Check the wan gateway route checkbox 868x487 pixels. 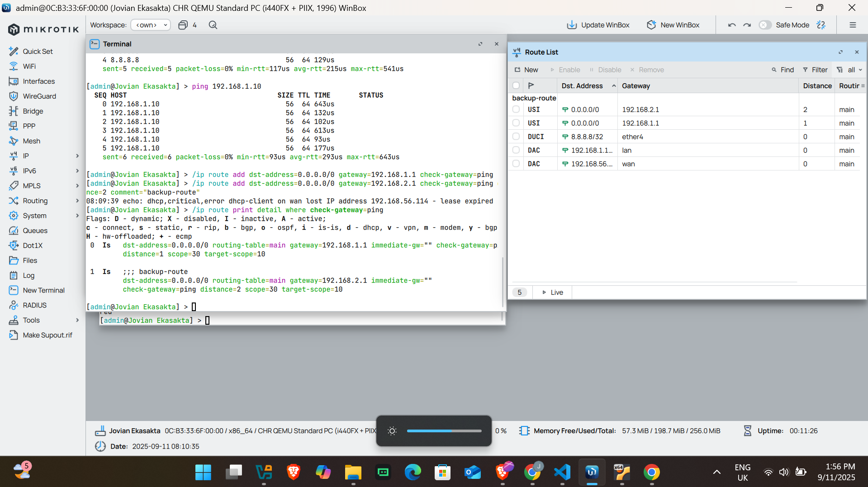click(516, 164)
